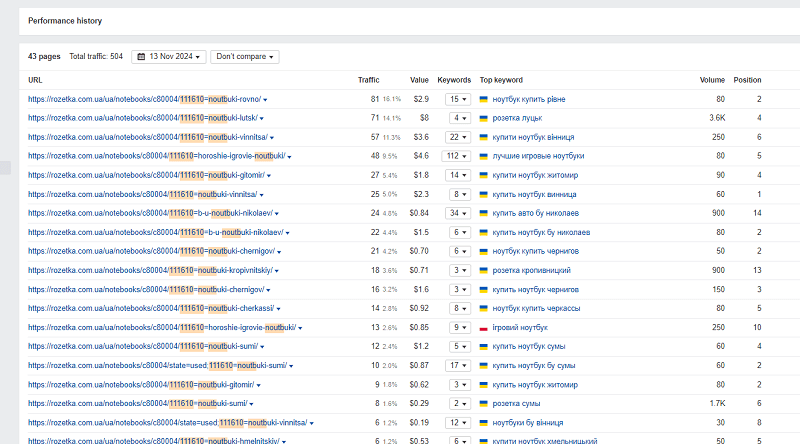
Task: Click Ukraine flag beside ноутбук купить черкассы
Action: click(x=484, y=308)
